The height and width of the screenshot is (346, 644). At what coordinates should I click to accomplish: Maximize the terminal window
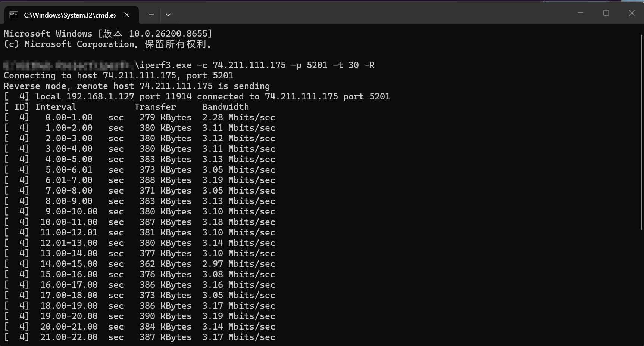606,13
